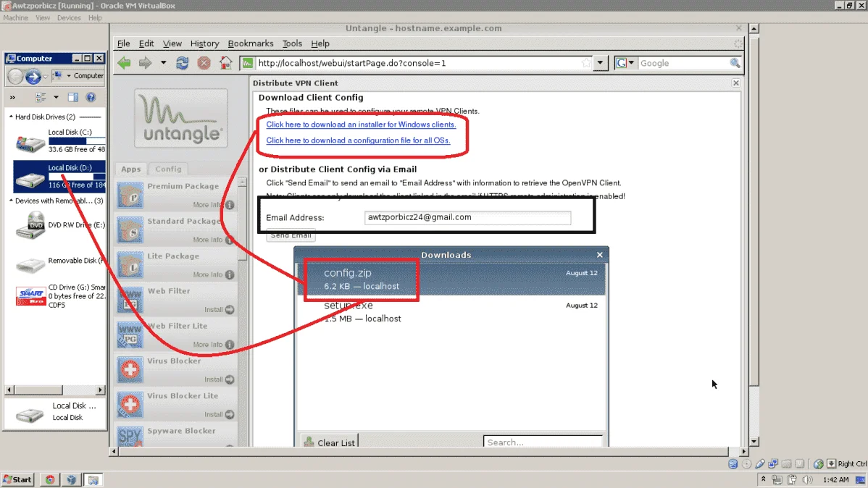This screenshot has width=868, height=488.
Task: Clear List in the Downloads window
Action: coord(330,442)
